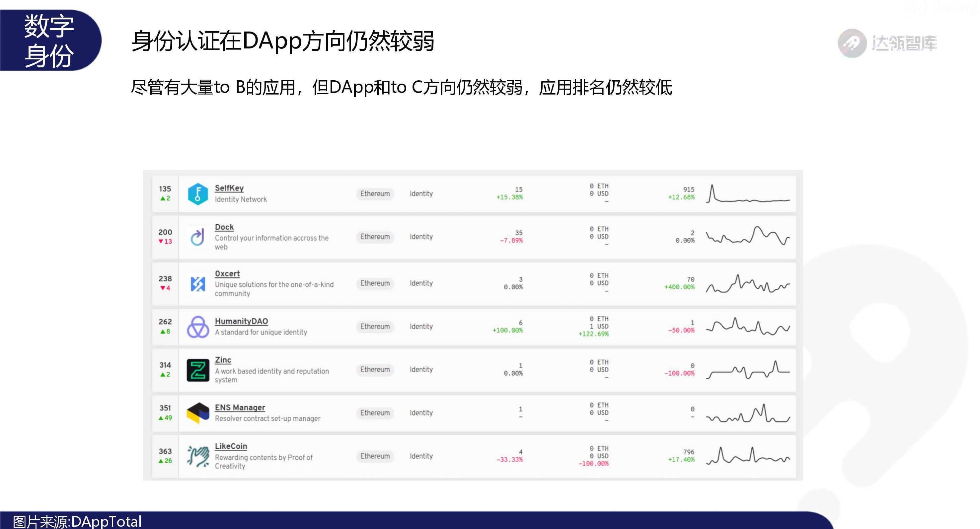Click the HumanityDAO three-circles icon
The image size is (980, 529).
click(x=198, y=327)
